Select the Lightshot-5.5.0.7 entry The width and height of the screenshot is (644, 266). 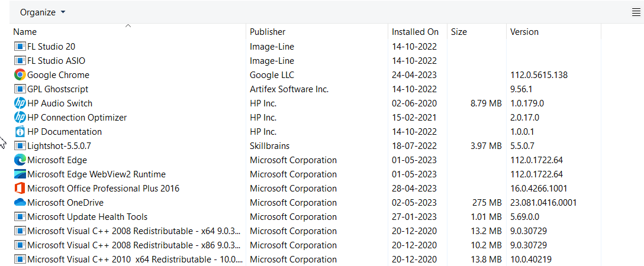(x=59, y=146)
